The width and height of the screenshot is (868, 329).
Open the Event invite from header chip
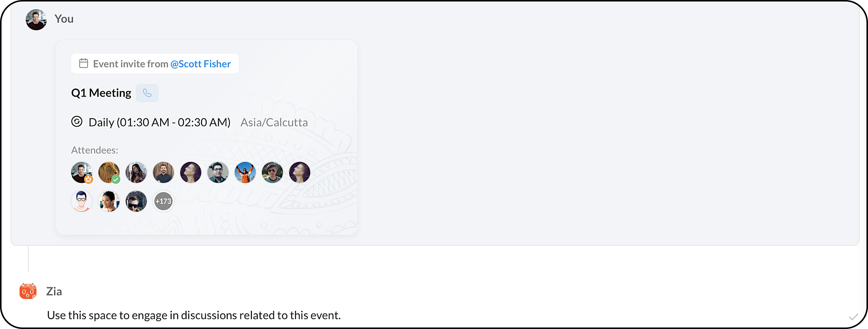point(155,64)
